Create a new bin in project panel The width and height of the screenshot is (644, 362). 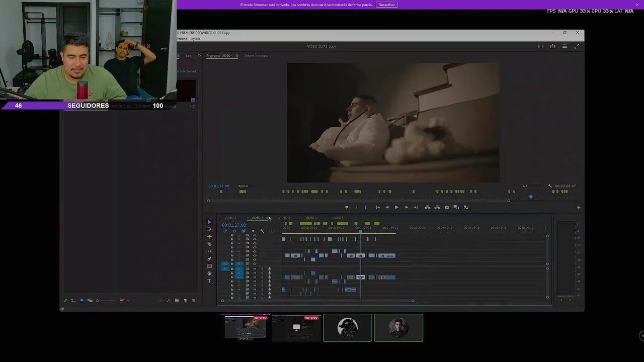pyautogui.click(x=177, y=301)
